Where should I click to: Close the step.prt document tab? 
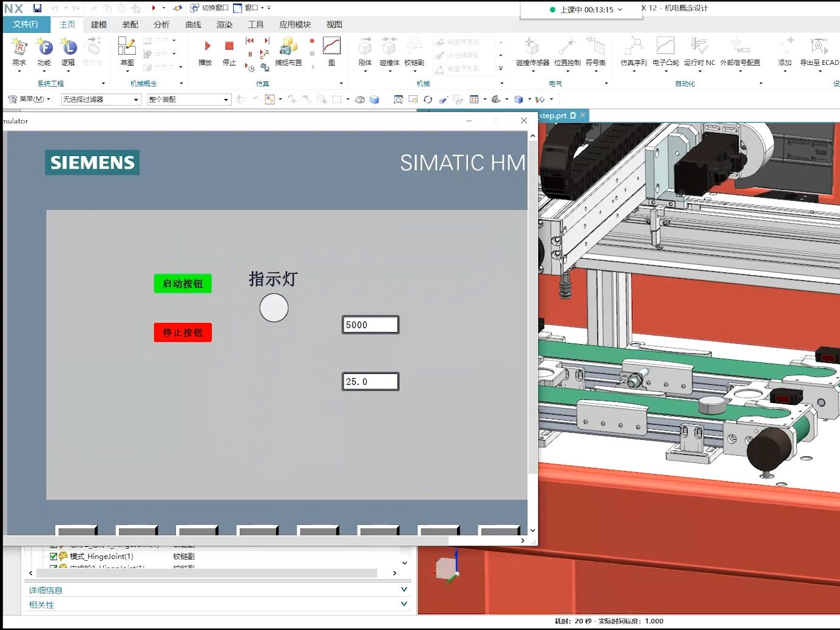(x=583, y=115)
